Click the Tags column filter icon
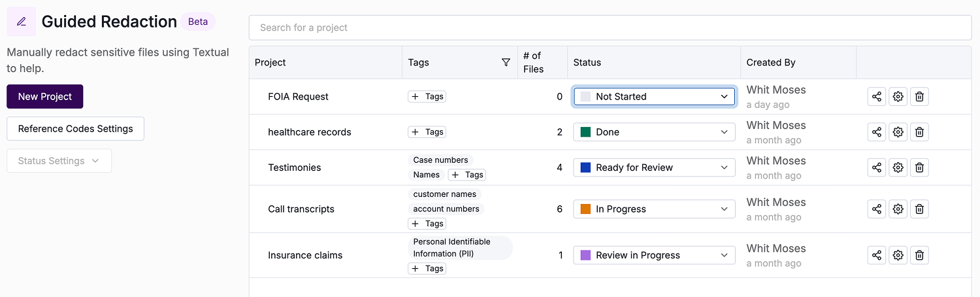Screen dimensions: 980x297 (506, 62)
